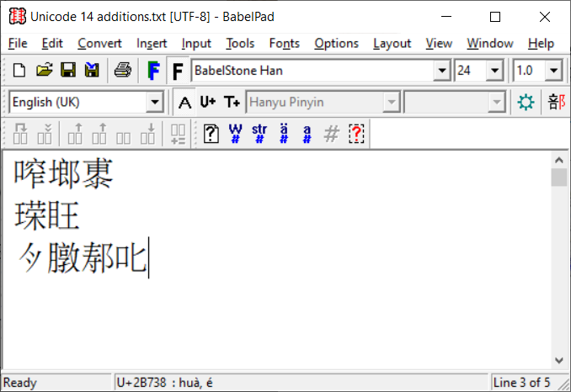Open the Input menu
The image size is (571, 392).
(x=196, y=43)
